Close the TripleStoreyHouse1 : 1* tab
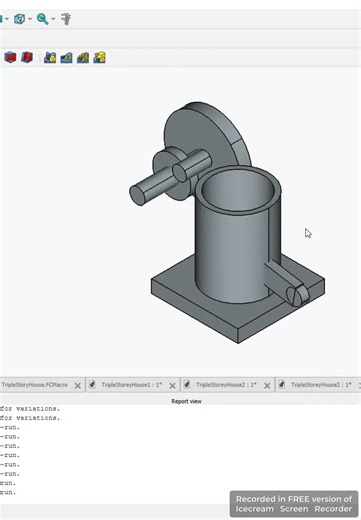This screenshot has height=520, width=361. tap(172, 386)
